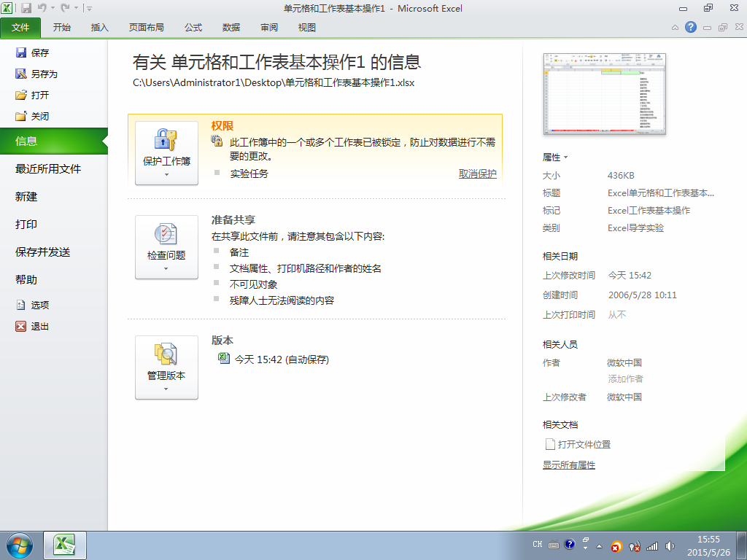Open Excel Options (选项)
The image size is (747, 560).
coord(32,305)
